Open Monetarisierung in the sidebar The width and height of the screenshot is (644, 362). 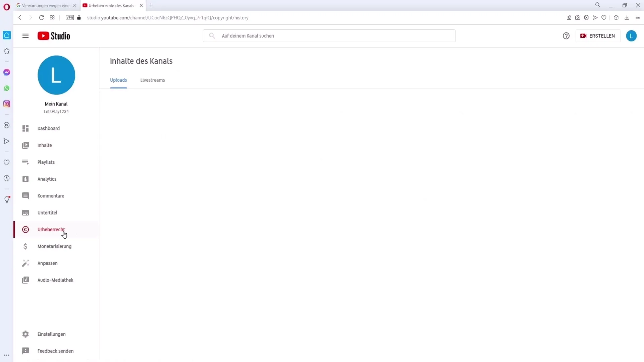tap(54, 246)
